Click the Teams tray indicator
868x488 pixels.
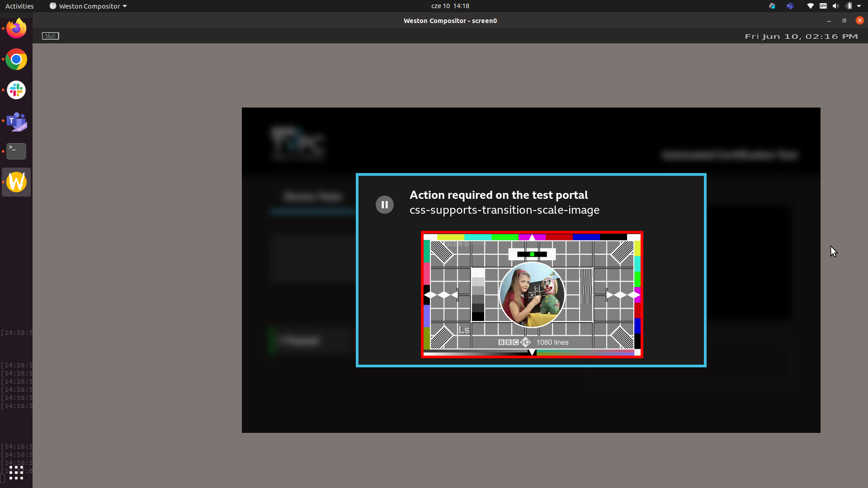point(790,6)
